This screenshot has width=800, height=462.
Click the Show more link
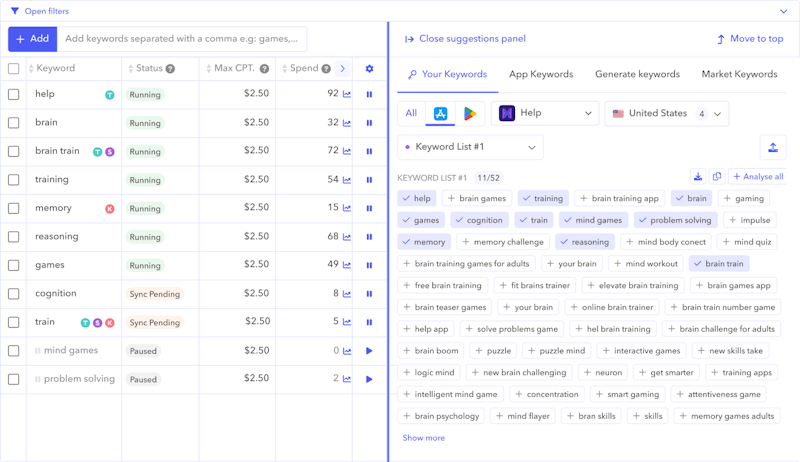tap(423, 438)
